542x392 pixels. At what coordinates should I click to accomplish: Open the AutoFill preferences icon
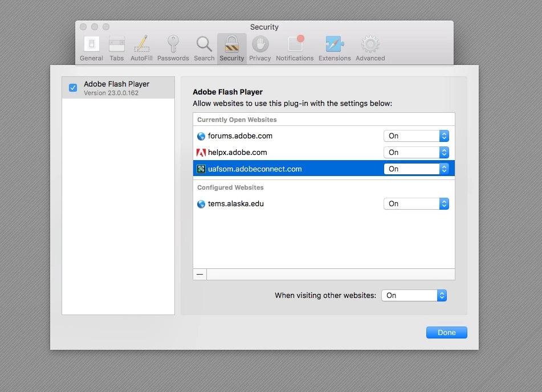[142, 43]
